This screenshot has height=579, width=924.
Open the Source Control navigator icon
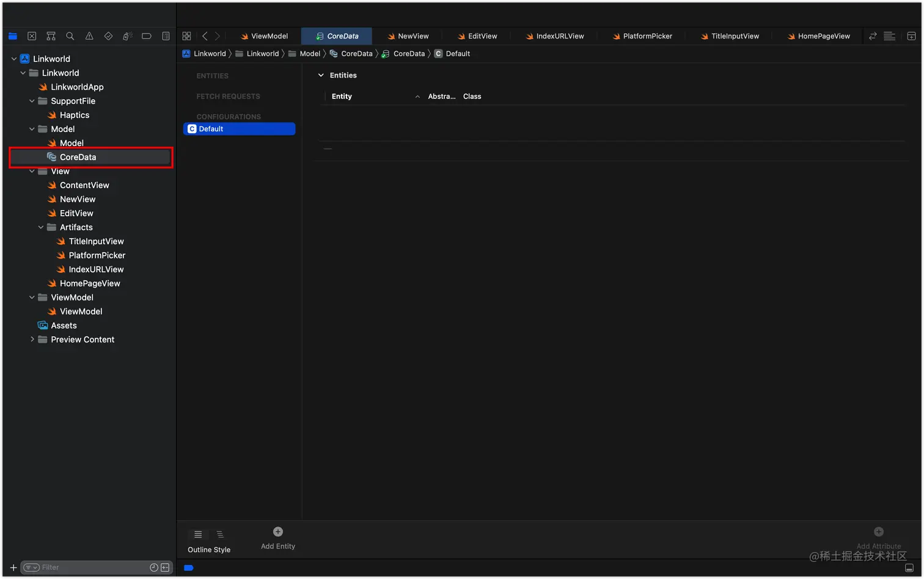point(32,36)
